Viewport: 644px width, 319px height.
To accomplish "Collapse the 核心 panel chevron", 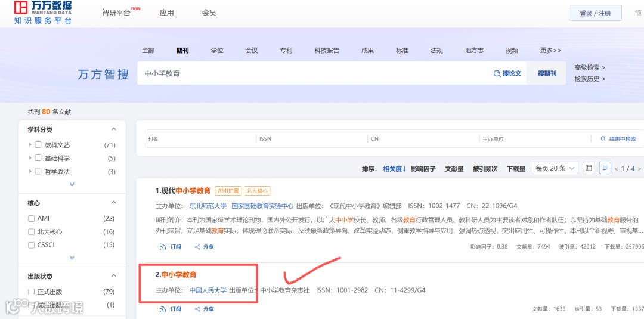I will click(x=114, y=202).
